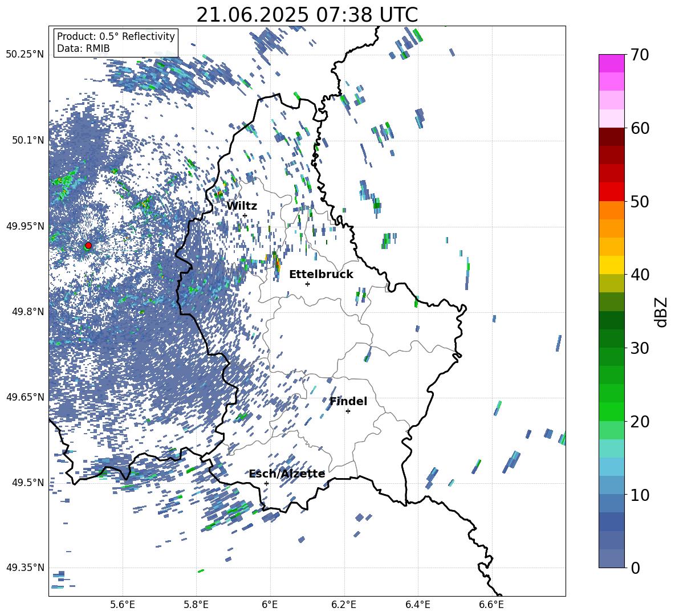Click the Esch/Alzette station cross marker
The height and width of the screenshot is (616, 675).
[x=266, y=483]
